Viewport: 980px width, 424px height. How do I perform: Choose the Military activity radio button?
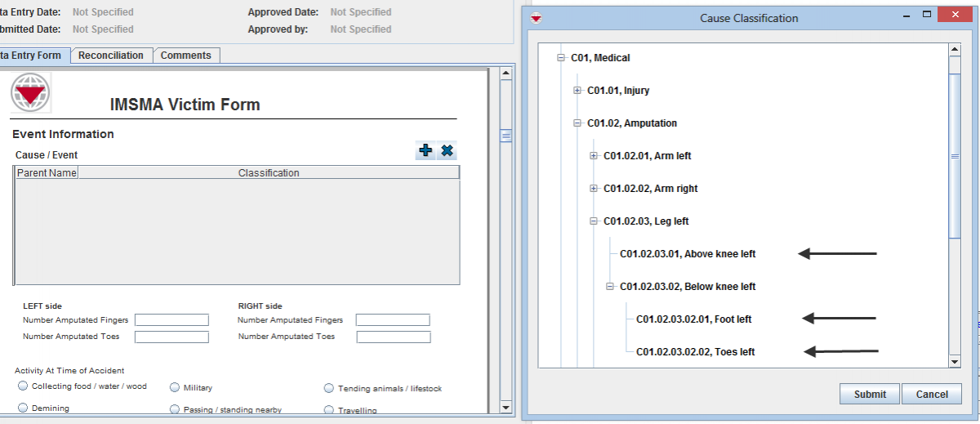coord(175,388)
